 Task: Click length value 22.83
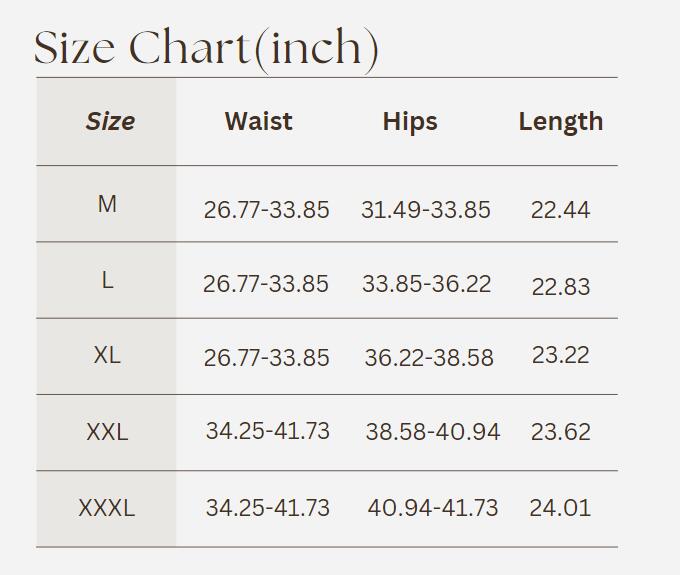coord(561,286)
